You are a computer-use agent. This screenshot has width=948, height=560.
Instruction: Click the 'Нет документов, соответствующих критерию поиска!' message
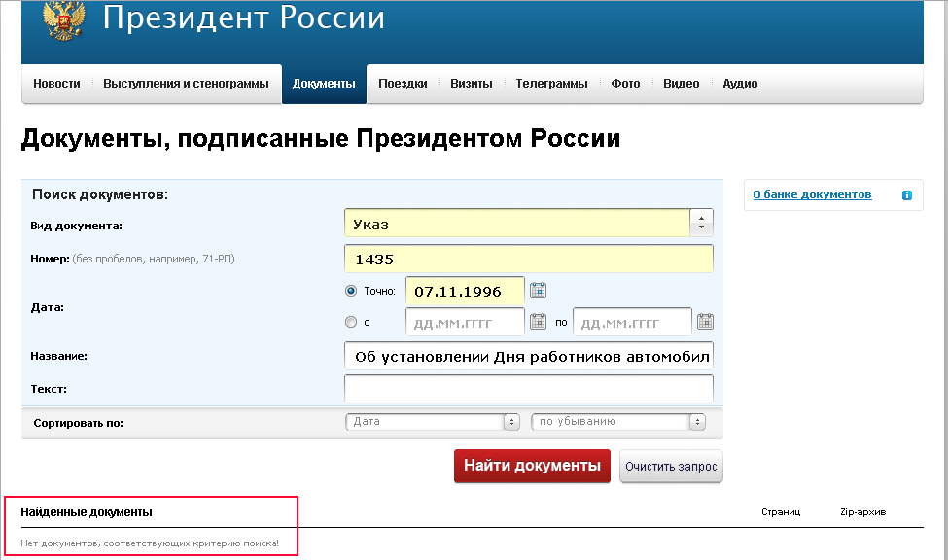coord(150,543)
